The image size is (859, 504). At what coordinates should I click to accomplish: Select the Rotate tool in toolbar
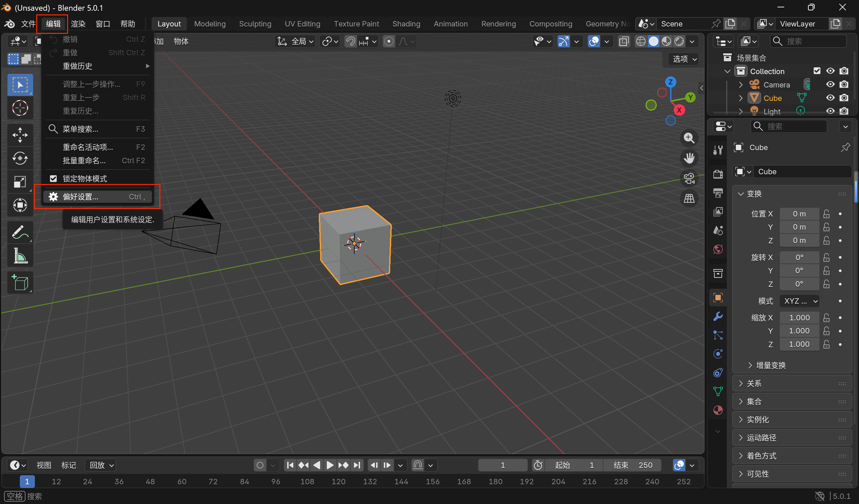[20, 159]
